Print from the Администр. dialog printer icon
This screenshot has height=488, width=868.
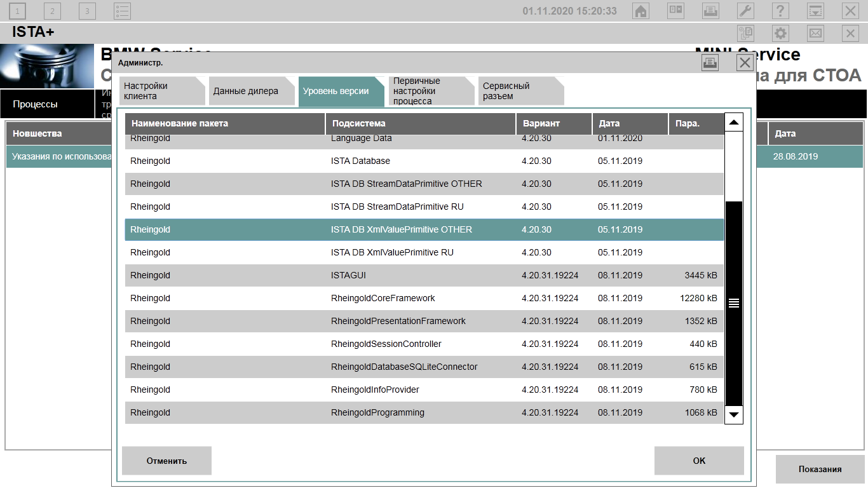pos(710,62)
